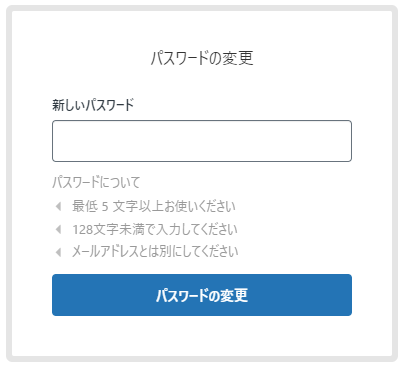Click the blue パスワードの変更 button
The height and width of the screenshot is (368, 401).
click(x=202, y=295)
